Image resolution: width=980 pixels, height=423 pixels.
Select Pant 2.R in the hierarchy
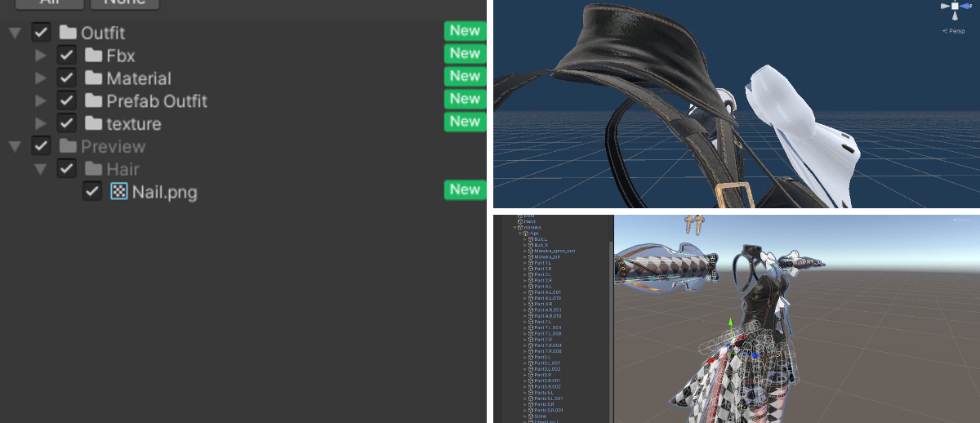[543, 280]
